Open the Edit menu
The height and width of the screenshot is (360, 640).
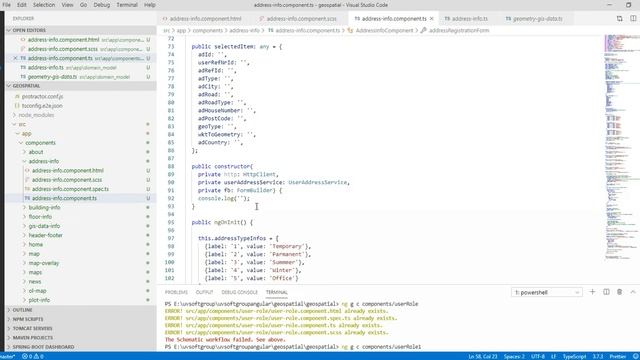pyautogui.click(x=22, y=5)
